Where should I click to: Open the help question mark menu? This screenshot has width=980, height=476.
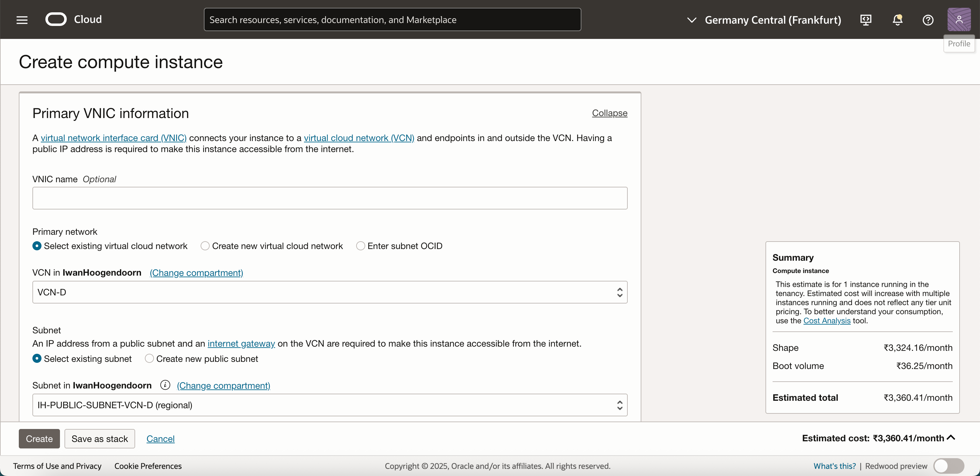point(928,20)
